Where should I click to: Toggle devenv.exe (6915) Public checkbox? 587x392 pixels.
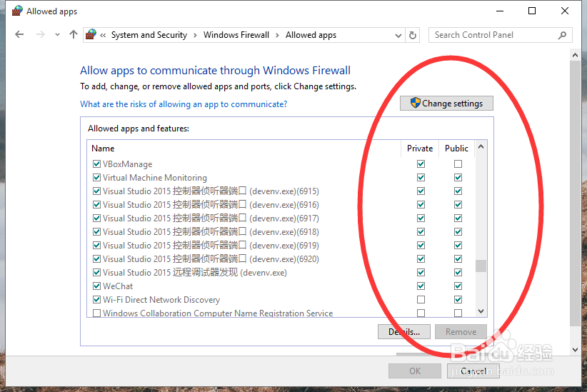tap(458, 191)
